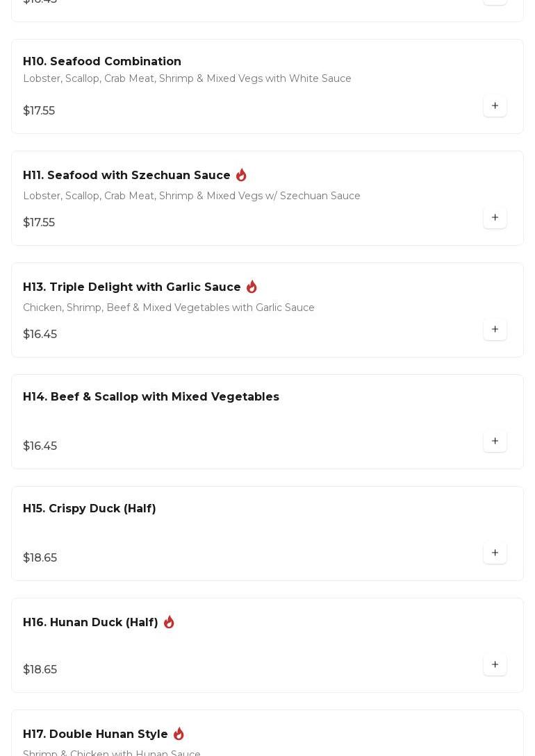This screenshot has height=756, width=535.
Task: Select spicy flame icon on Hunan Duck (Half)
Action: pos(169,622)
